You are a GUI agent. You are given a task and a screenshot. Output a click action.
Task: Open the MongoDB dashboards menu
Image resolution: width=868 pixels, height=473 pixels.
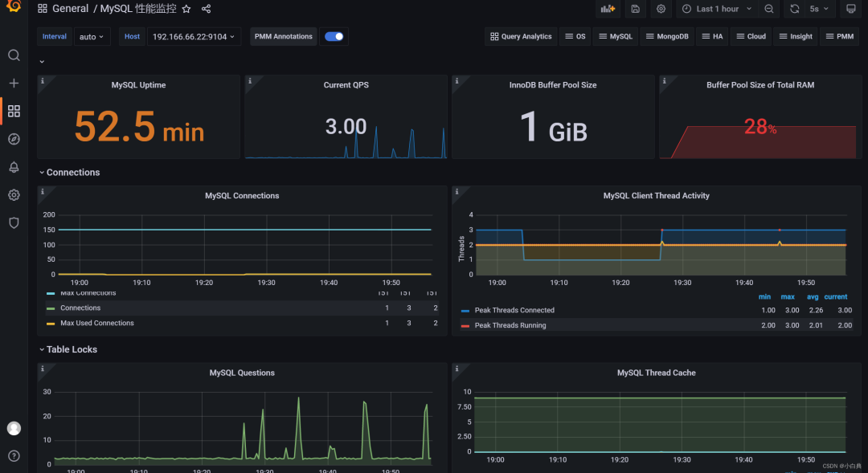tap(667, 36)
